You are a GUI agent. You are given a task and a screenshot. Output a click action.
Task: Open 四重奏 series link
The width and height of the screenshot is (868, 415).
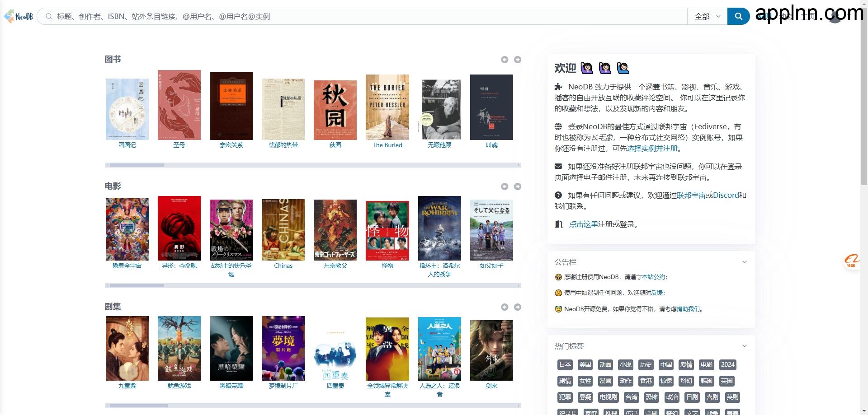pyautogui.click(x=335, y=386)
